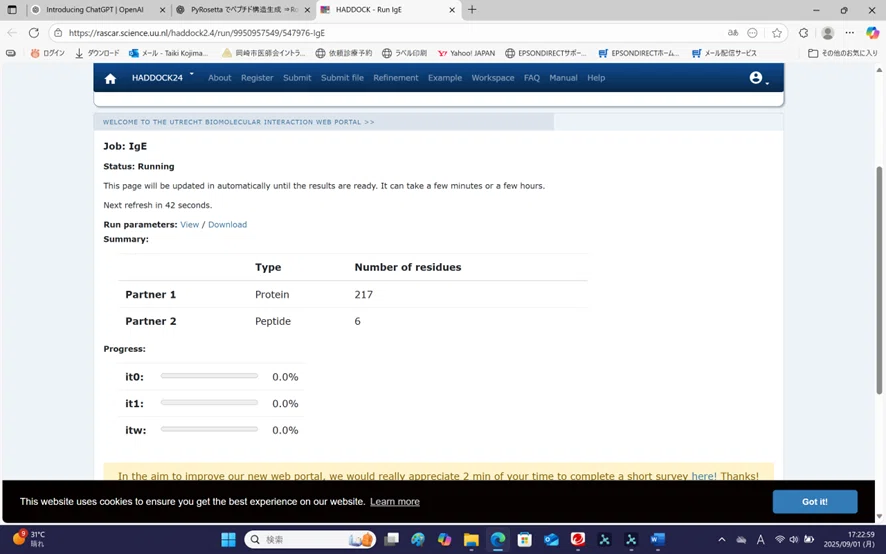This screenshot has height=554, width=886.
Task: Open the Workspace page
Action: pyautogui.click(x=493, y=78)
